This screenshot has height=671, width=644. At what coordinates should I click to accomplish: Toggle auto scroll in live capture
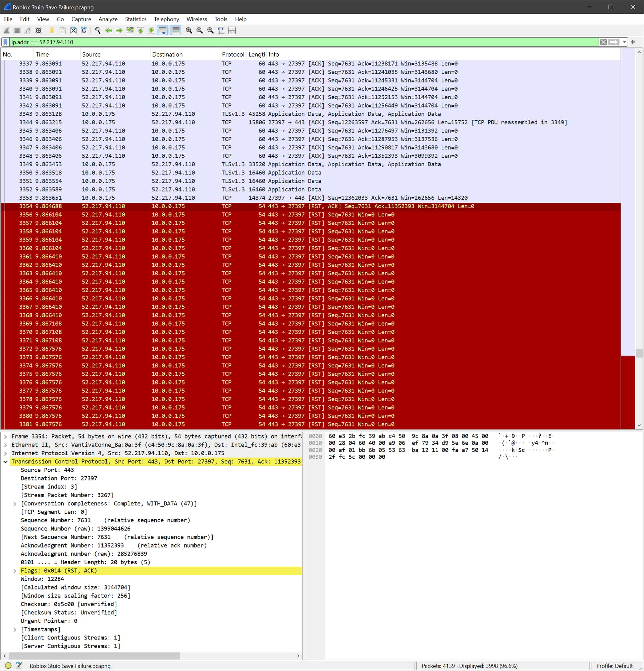click(x=162, y=31)
